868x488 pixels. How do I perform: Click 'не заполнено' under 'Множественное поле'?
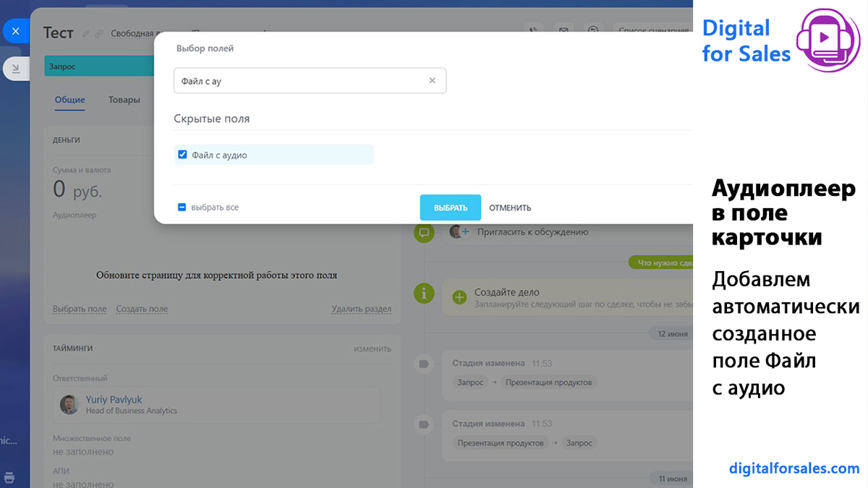83,452
